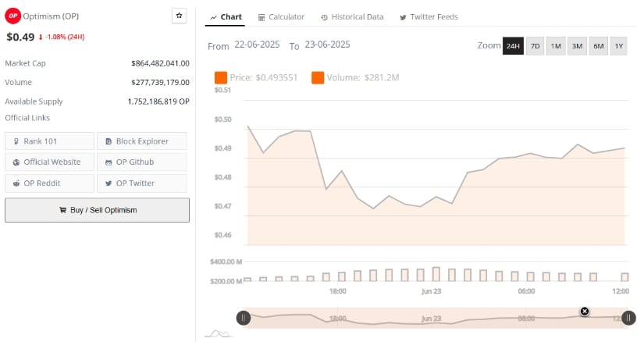Set chart zoom to 7D

click(535, 46)
